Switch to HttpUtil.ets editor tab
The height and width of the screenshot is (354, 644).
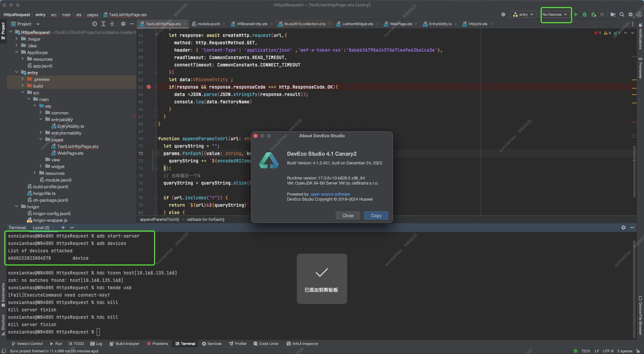coord(477,24)
